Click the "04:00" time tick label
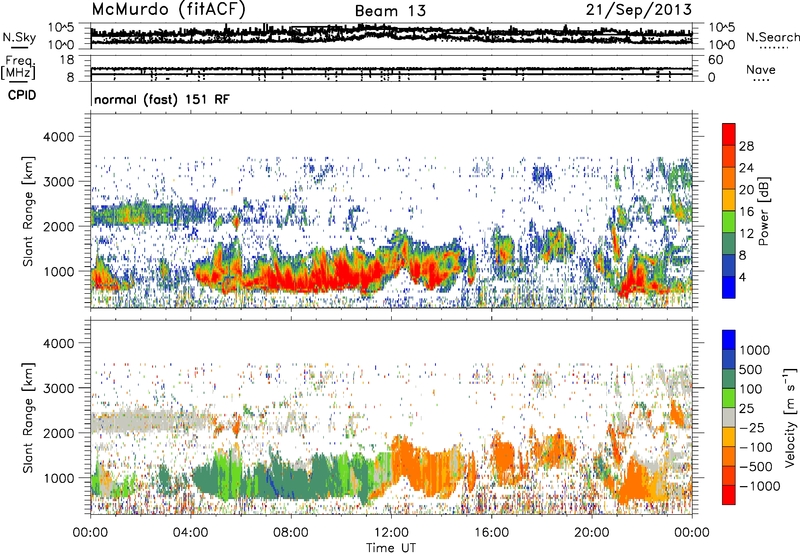 click(190, 533)
